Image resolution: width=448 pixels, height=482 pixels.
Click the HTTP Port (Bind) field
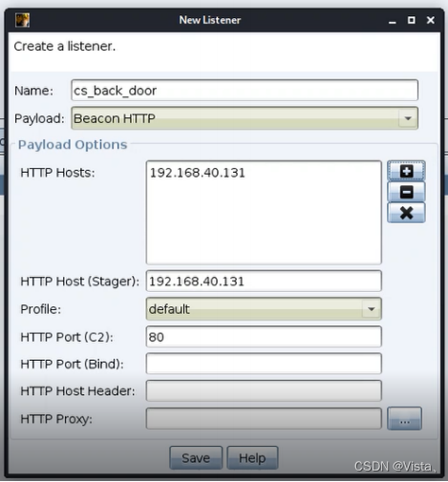tap(264, 364)
